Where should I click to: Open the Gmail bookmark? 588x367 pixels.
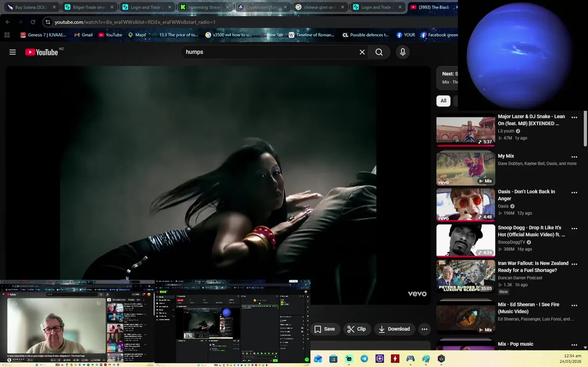coord(83,35)
